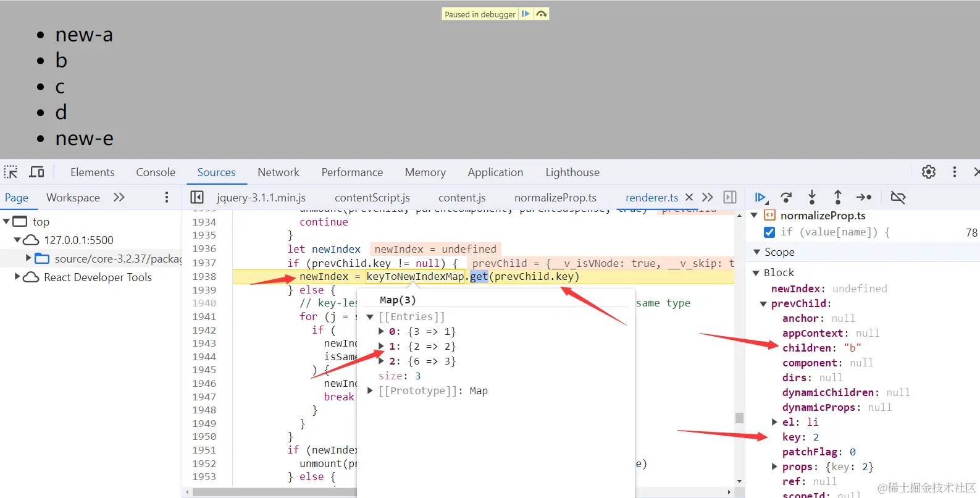This screenshot has width=980, height=498.
Task: Expand [[Prototype]]: Map
Action: pos(370,390)
